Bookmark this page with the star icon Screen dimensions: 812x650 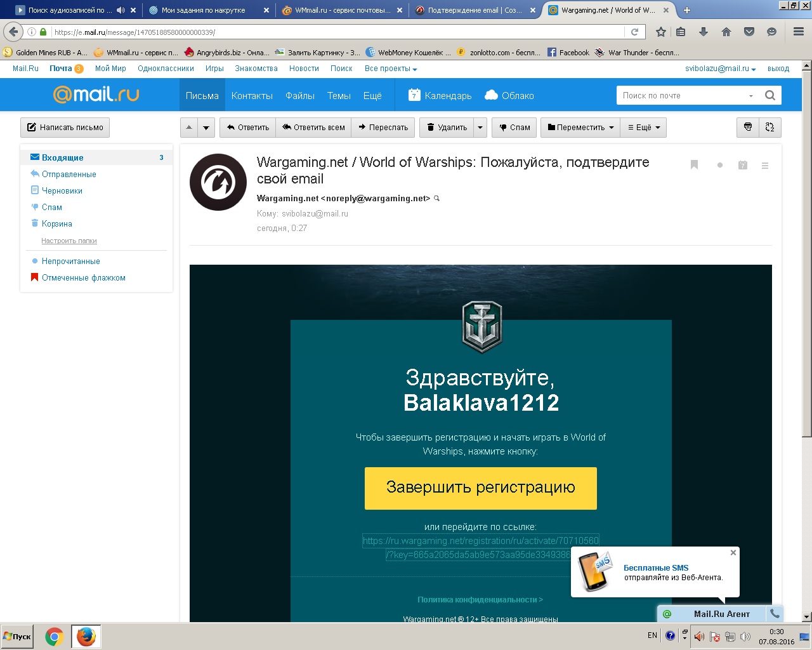click(660, 32)
